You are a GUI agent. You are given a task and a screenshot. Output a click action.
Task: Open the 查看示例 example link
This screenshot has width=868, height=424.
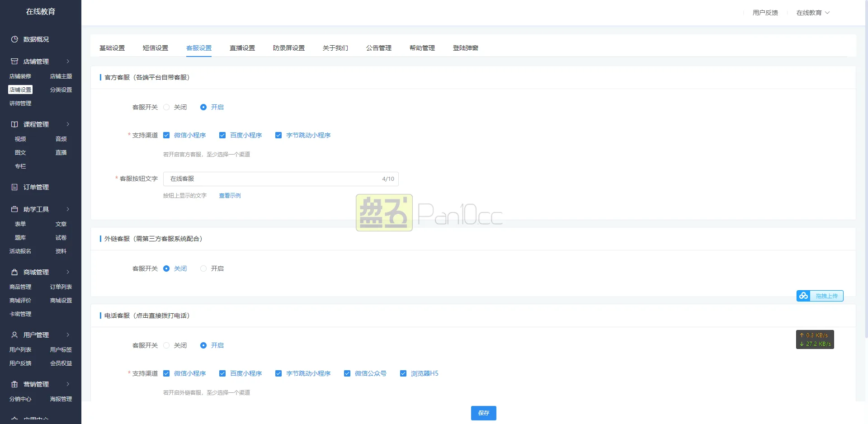click(229, 195)
